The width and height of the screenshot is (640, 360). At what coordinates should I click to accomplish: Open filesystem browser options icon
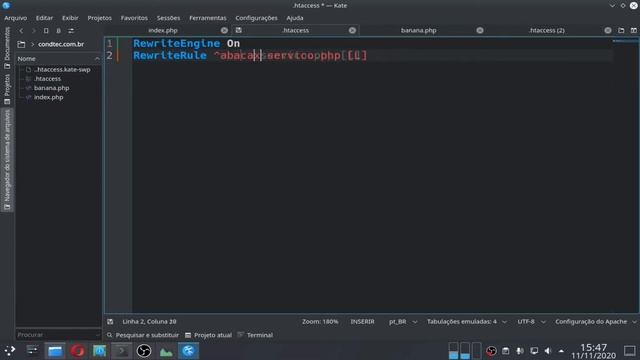(x=71, y=31)
